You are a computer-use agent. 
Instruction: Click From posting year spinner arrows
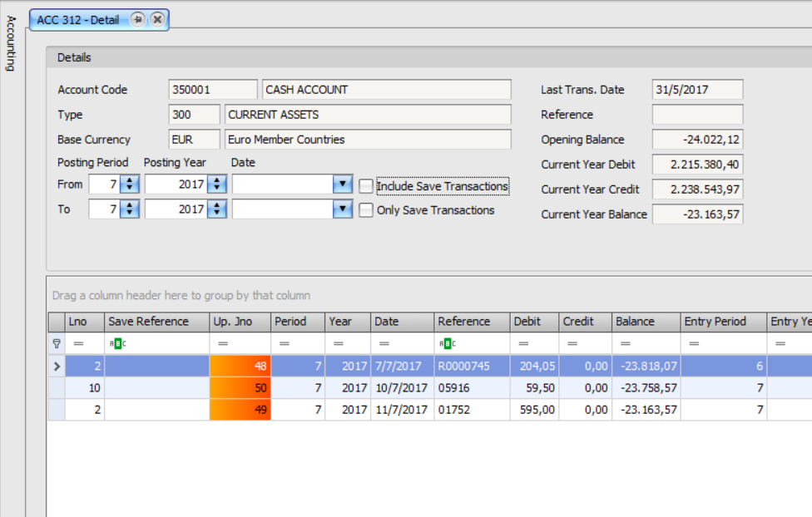(x=216, y=185)
